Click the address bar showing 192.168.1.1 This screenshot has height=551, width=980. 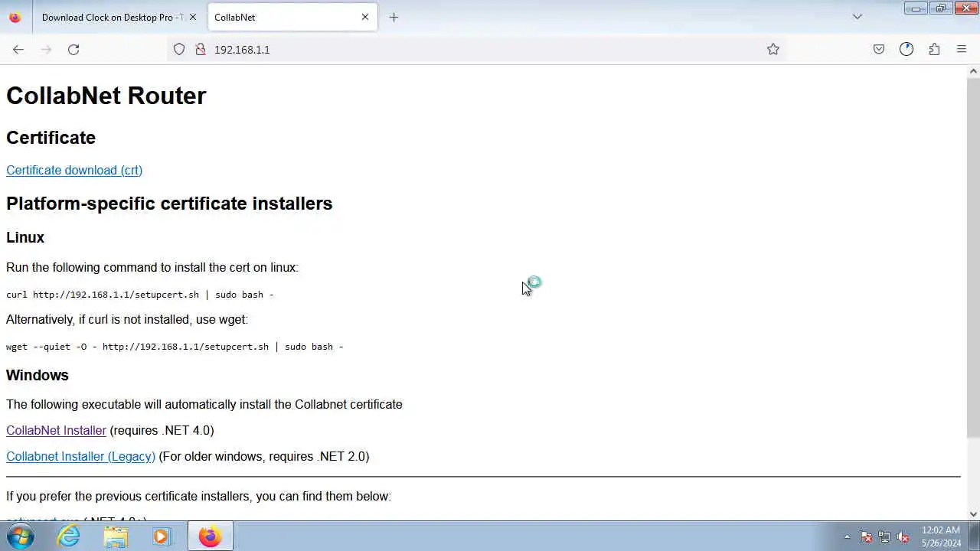click(475, 49)
